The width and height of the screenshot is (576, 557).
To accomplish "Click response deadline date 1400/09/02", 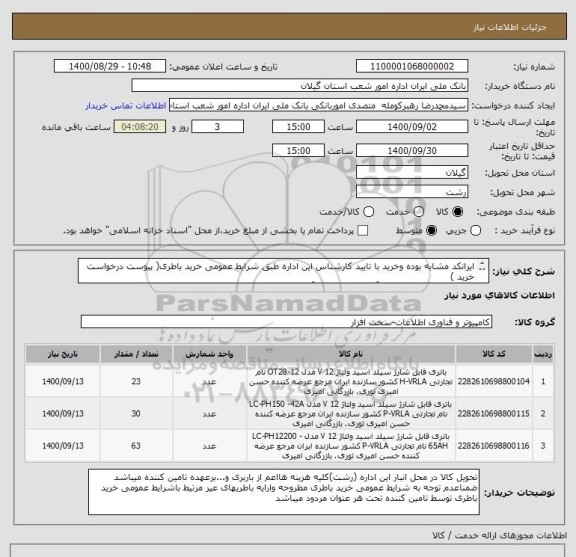I will click(x=412, y=127).
